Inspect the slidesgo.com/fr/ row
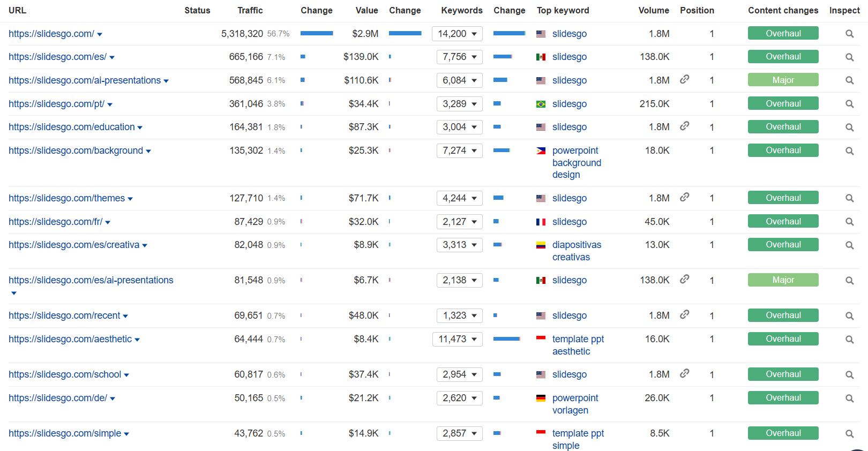Screen dimensions: 868x451 849,222
